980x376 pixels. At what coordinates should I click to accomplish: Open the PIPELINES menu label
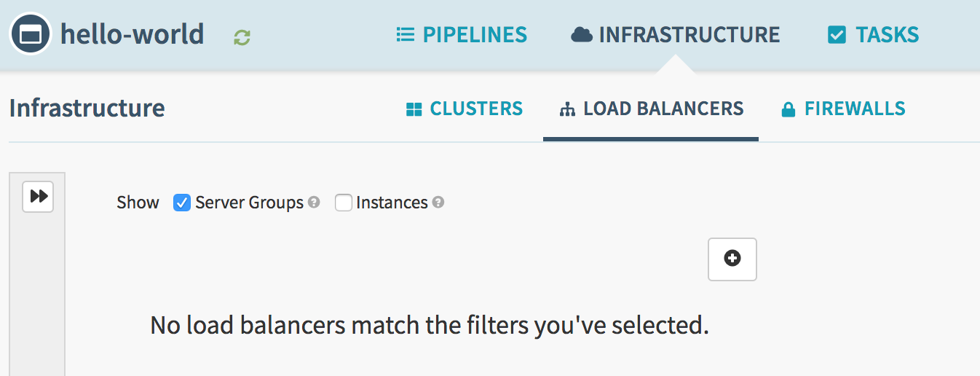(475, 34)
